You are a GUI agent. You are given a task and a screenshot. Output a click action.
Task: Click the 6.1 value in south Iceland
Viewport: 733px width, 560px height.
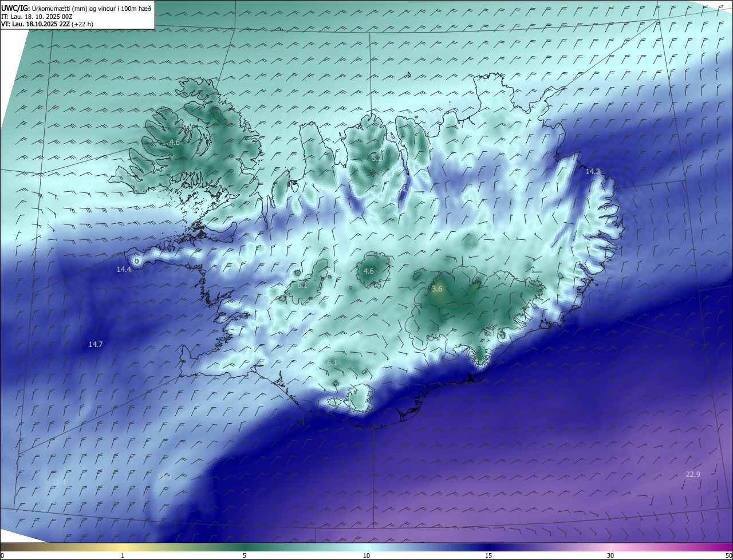click(x=332, y=362)
